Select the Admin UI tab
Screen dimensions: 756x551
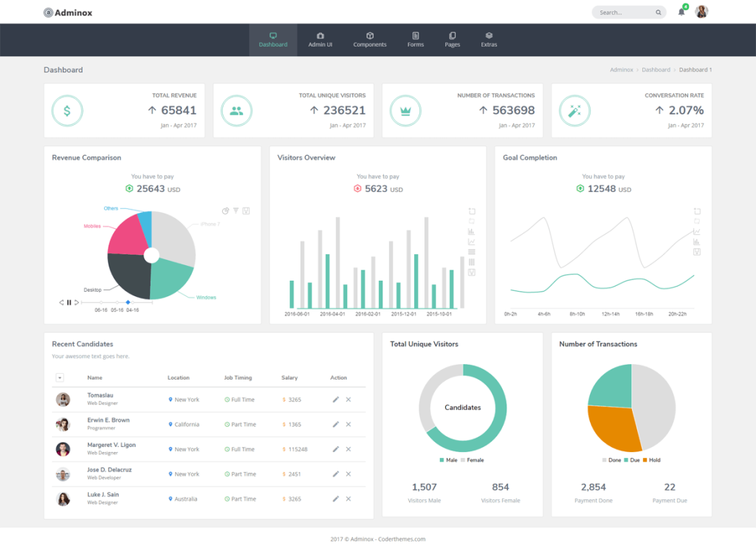(320, 39)
